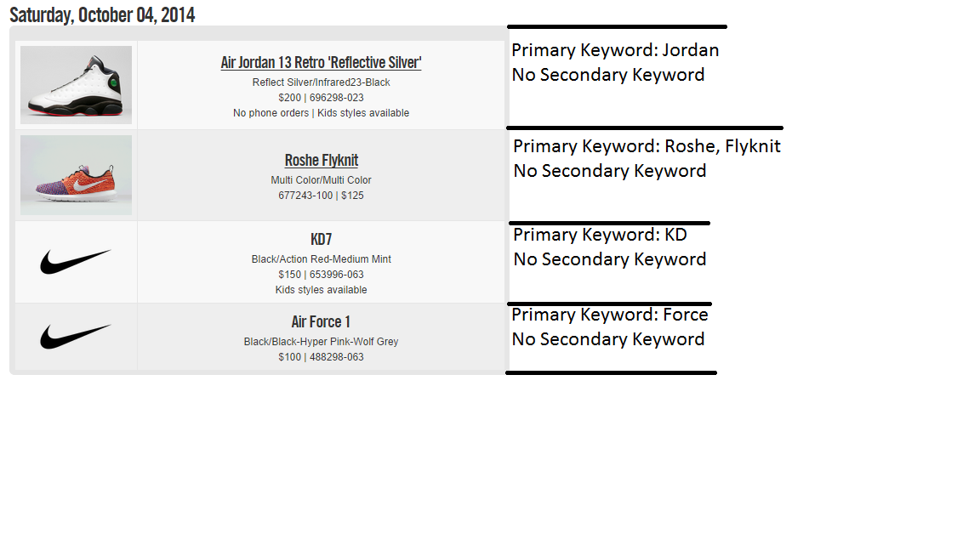The image size is (980, 551).
Task: Click the 'Primary Keyword: KD' annotation
Action: (x=600, y=235)
